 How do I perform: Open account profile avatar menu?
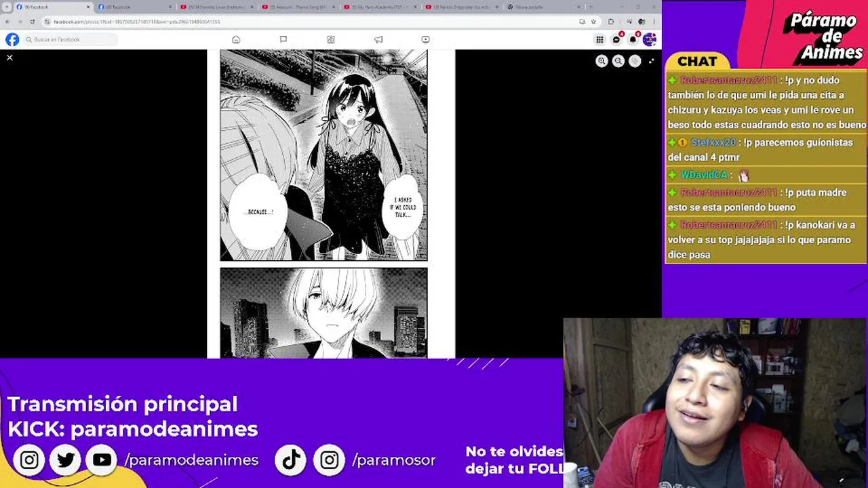pyautogui.click(x=649, y=39)
